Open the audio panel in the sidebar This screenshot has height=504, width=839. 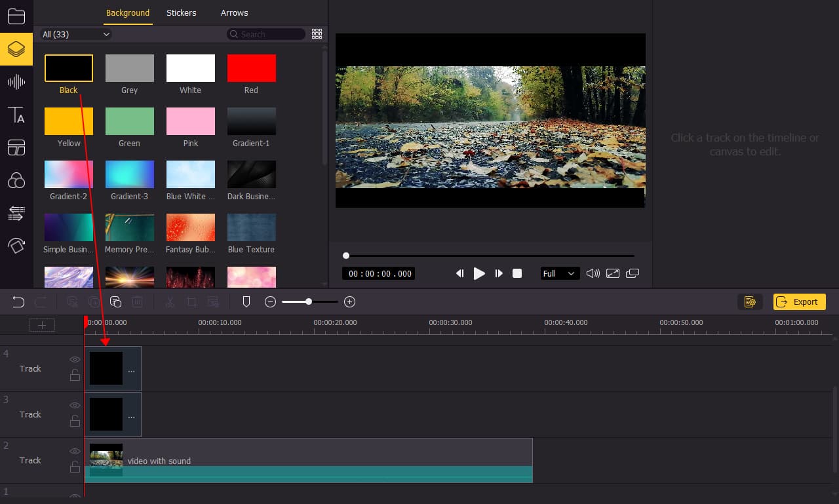coord(16,82)
